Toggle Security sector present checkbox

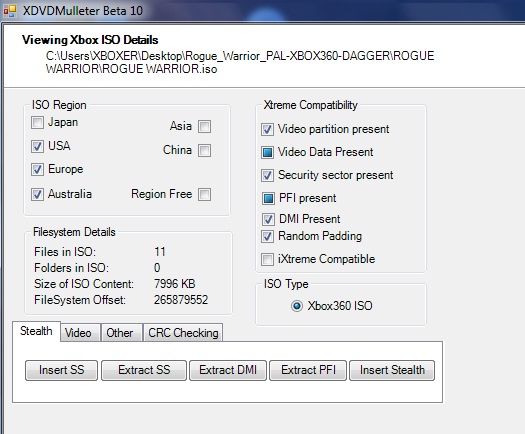(x=267, y=175)
